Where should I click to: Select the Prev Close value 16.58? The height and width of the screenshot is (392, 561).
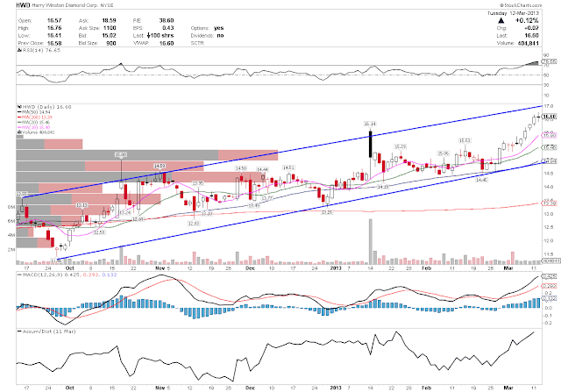[x=54, y=43]
